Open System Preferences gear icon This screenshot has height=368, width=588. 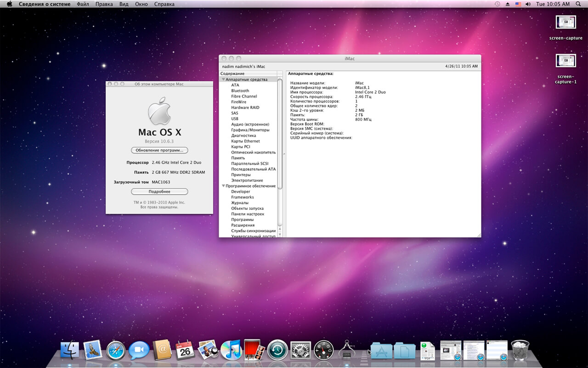point(300,351)
